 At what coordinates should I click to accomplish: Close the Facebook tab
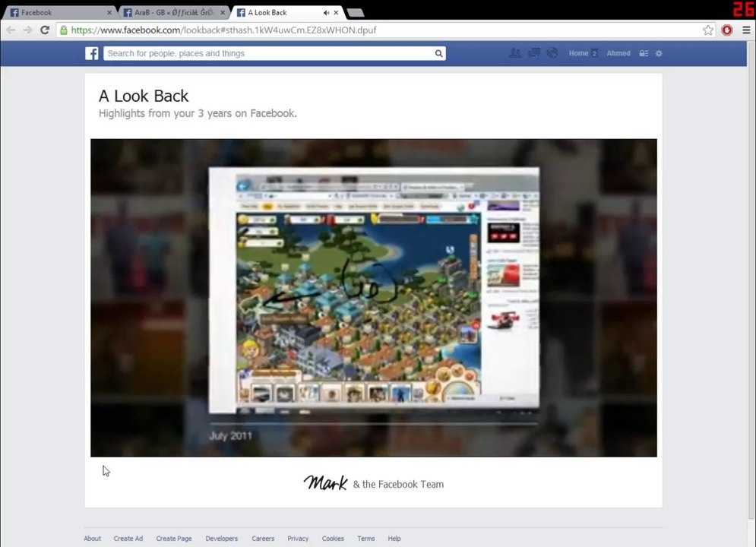tap(109, 13)
